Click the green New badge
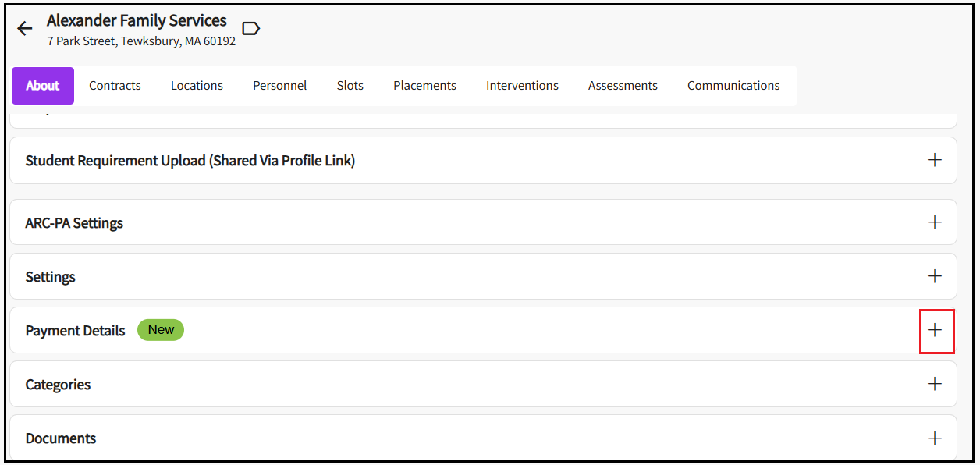980x465 pixels. 161,330
